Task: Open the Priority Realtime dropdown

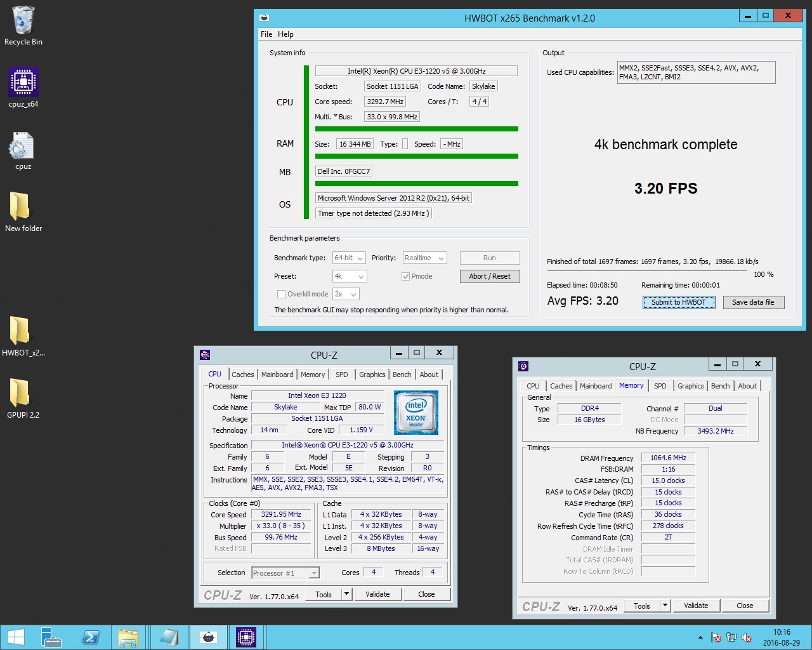Action: pos(425,258)
